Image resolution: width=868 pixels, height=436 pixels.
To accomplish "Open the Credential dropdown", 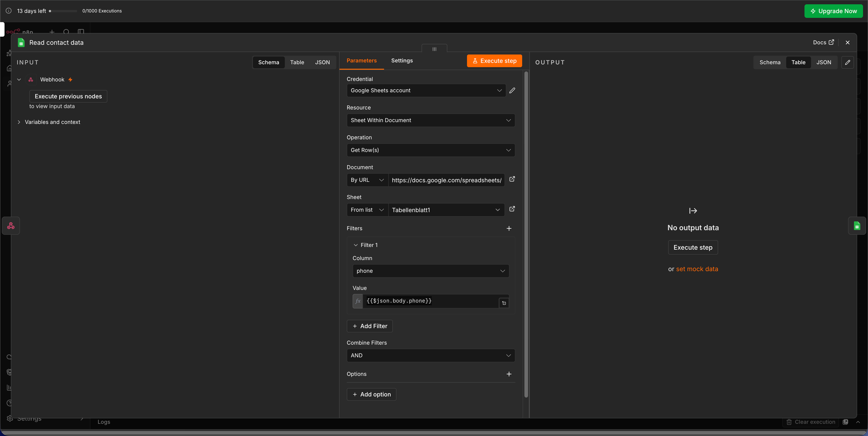I will tap(426, 90).
